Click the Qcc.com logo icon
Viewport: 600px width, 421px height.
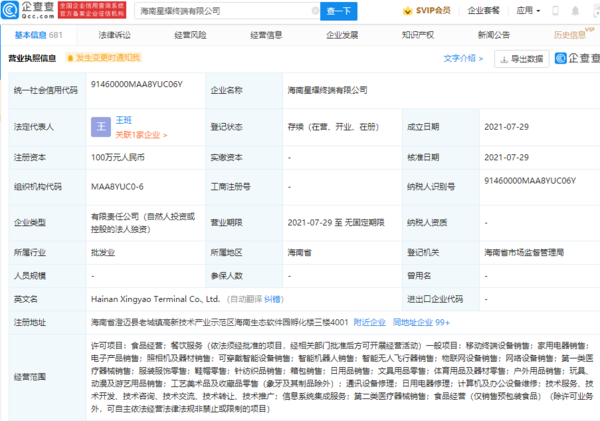click(x=10, y=10)
